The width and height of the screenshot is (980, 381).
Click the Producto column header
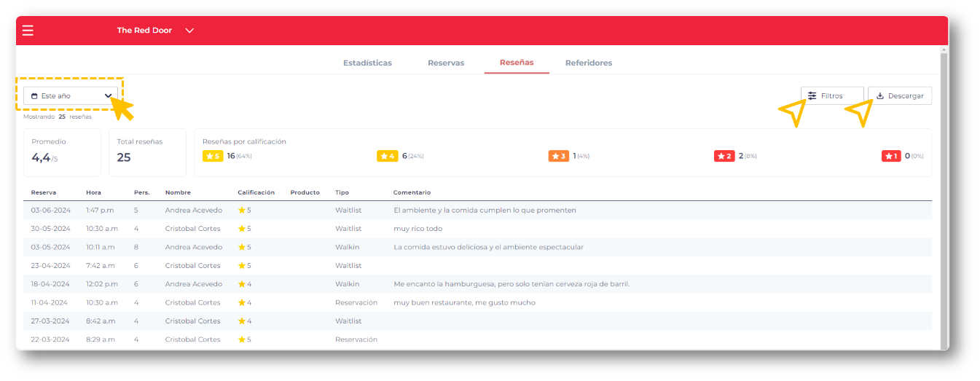click(305, 192)
